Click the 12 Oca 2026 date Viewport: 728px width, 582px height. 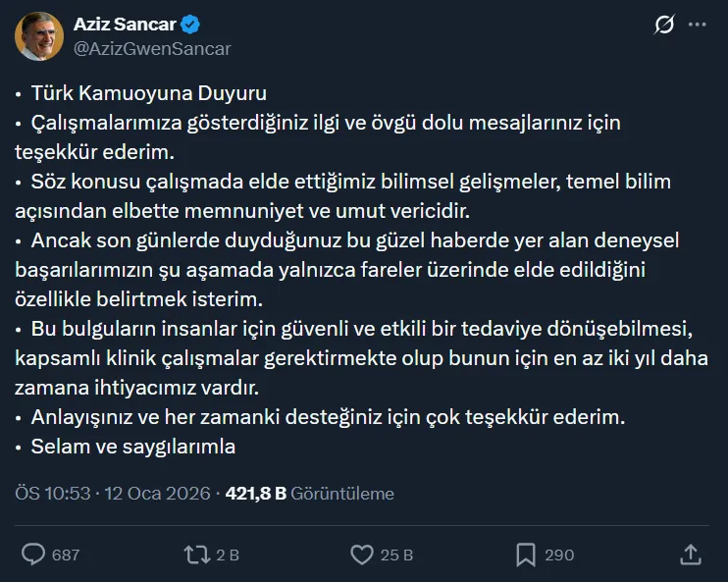(160, 494)
